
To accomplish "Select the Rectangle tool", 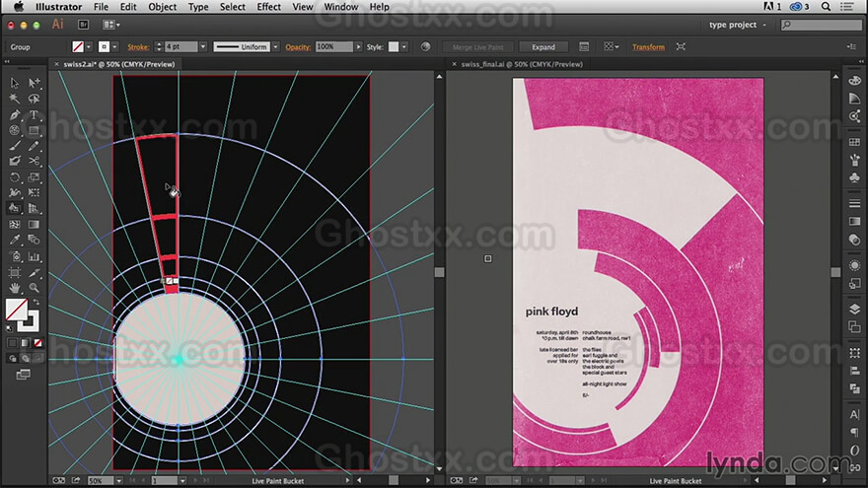I will pyautogui.click(x=34, y=130).
